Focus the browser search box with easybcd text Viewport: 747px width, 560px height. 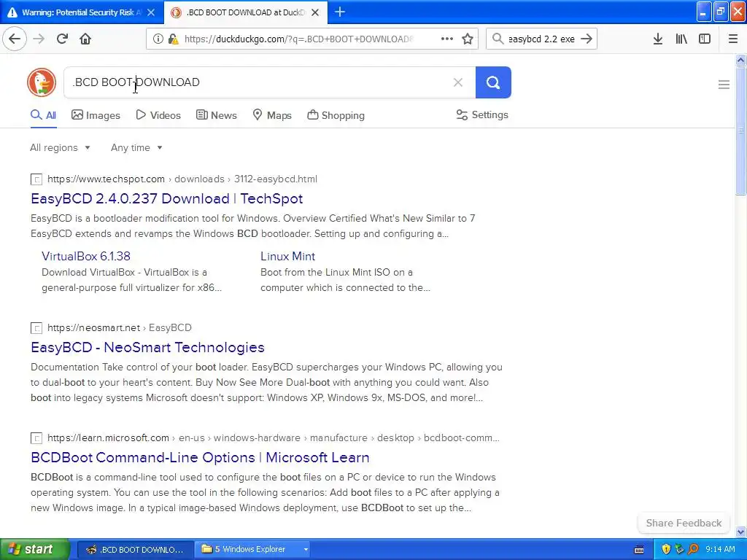541,39
